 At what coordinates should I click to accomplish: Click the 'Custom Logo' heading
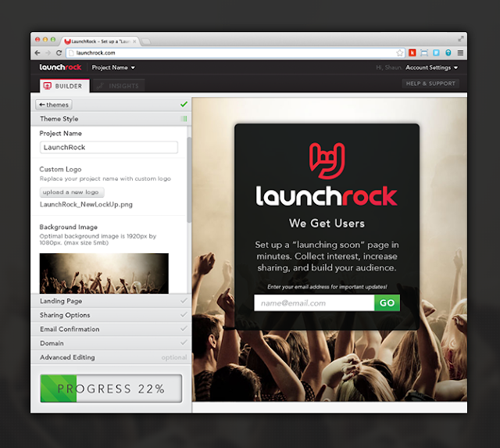pos(60,169)
